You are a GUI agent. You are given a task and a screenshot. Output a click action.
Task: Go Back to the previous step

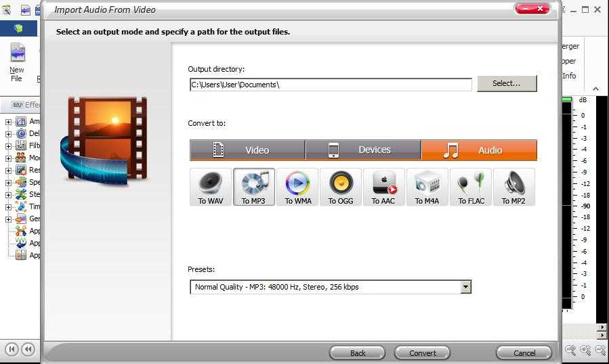357,352
